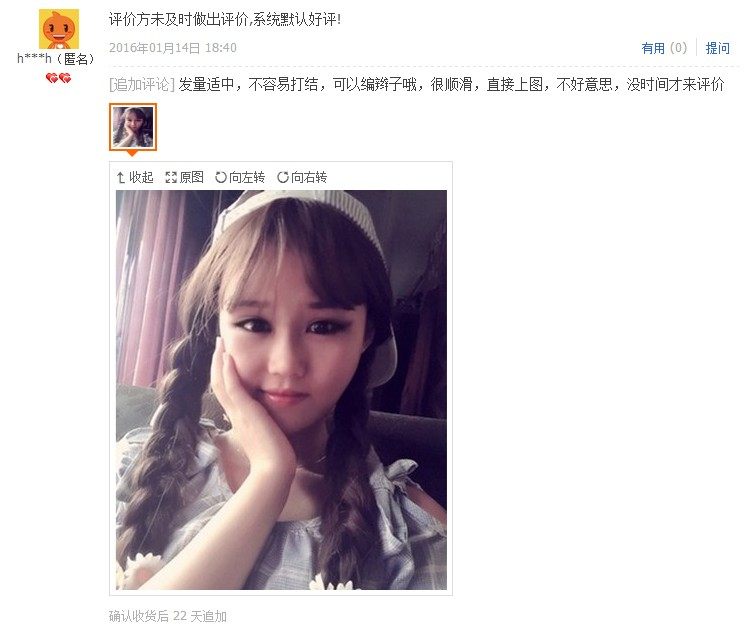751x631 pixels.
Task: Click the review timestamp 2016年01月14日 18:40
Action: tap(173, 48)
